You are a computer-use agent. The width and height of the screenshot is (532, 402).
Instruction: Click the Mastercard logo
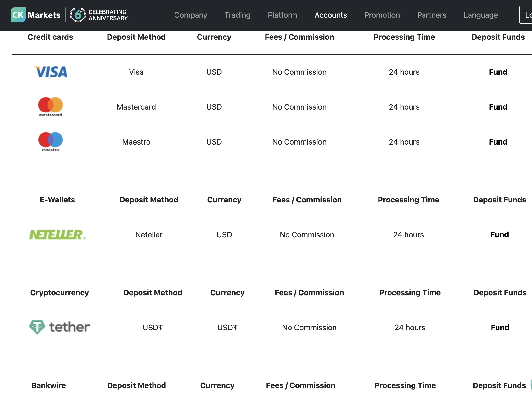tap(51, 107)
